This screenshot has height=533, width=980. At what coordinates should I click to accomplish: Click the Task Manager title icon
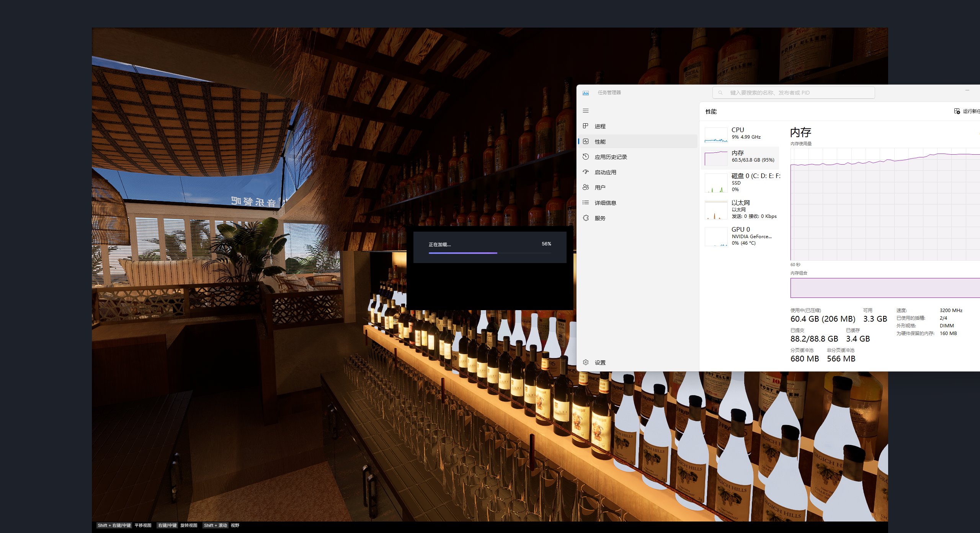click(x=586, y=93)
